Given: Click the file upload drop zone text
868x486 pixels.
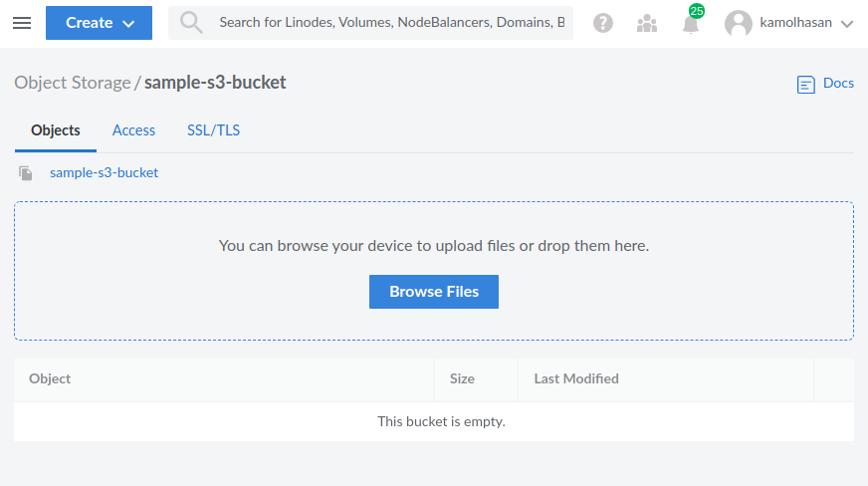Looking at the screenshot, I should tap(433, 245).
